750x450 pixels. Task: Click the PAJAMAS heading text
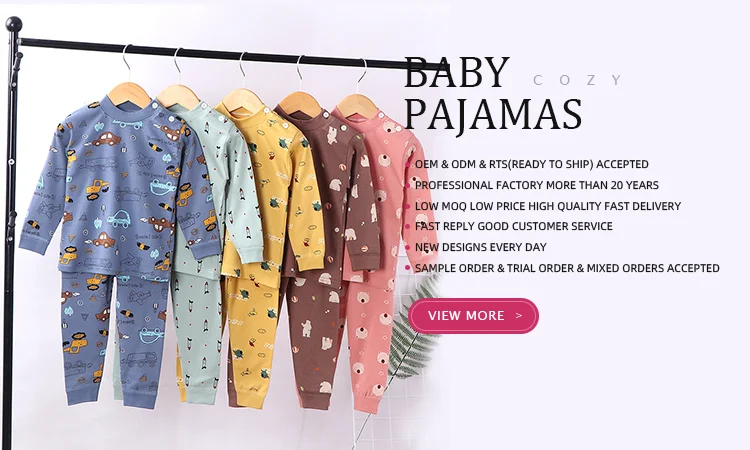pos(493,114)
